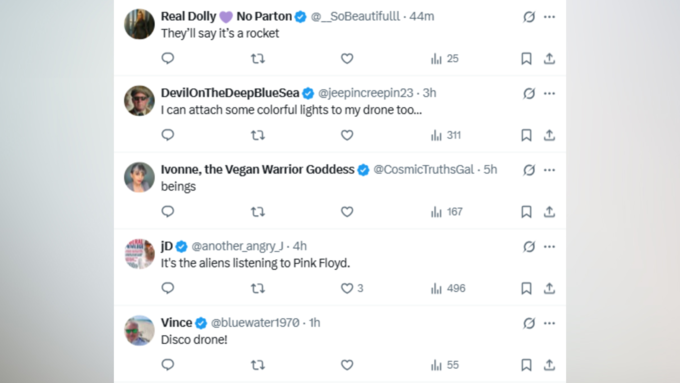The height and width of the screenshot is (383, 680).
Task: Reply to Real Dolly's rocket tweet
Action: click(x=168, y=59)
